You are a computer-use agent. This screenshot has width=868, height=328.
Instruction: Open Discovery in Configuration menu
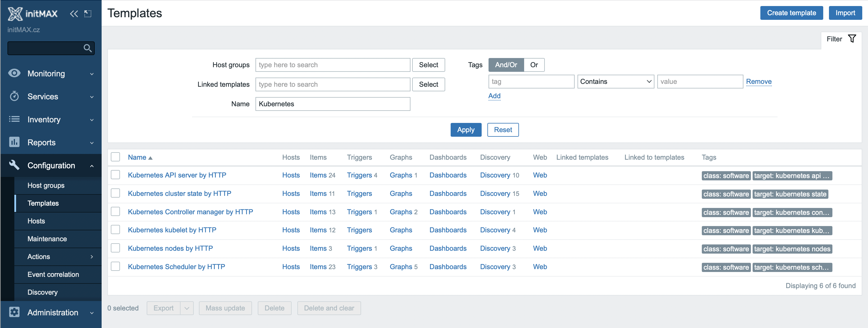click(42, 292)
